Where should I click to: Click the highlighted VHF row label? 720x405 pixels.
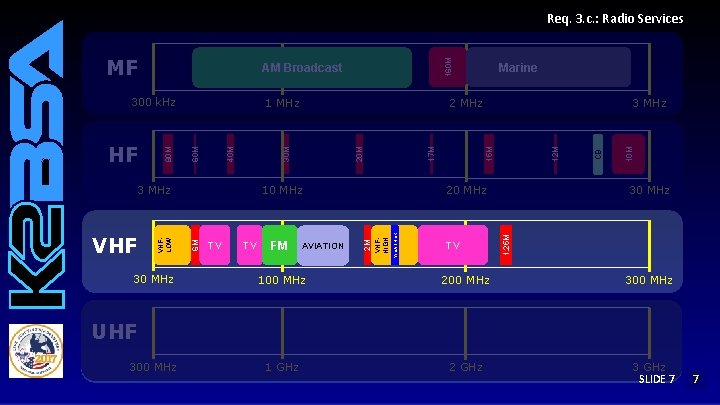pos(114,245)
